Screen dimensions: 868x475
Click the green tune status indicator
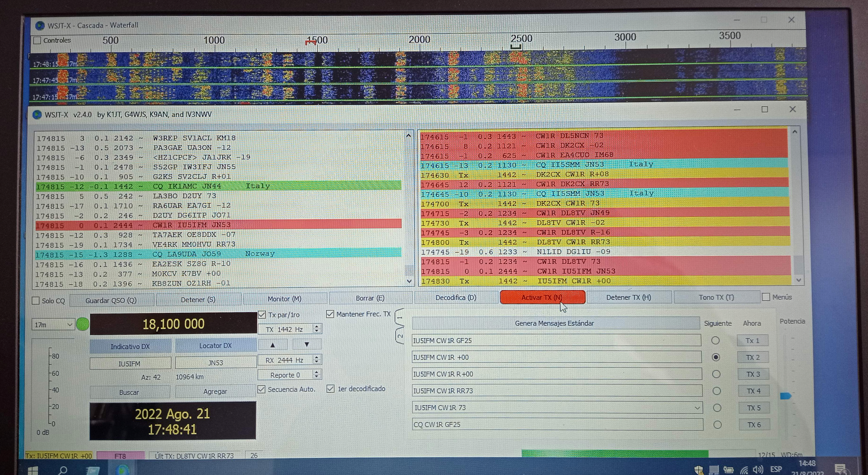(x=82, y=324)
